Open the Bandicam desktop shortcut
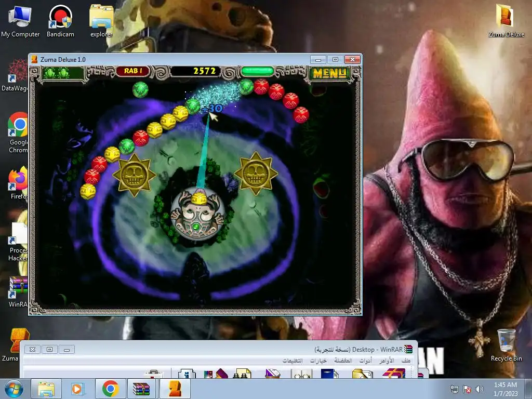 pos(60,21)
